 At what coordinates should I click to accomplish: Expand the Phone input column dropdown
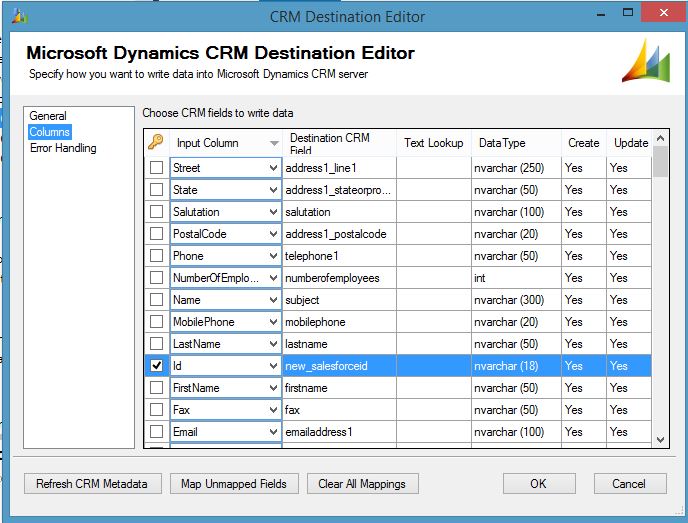[273, 256]
